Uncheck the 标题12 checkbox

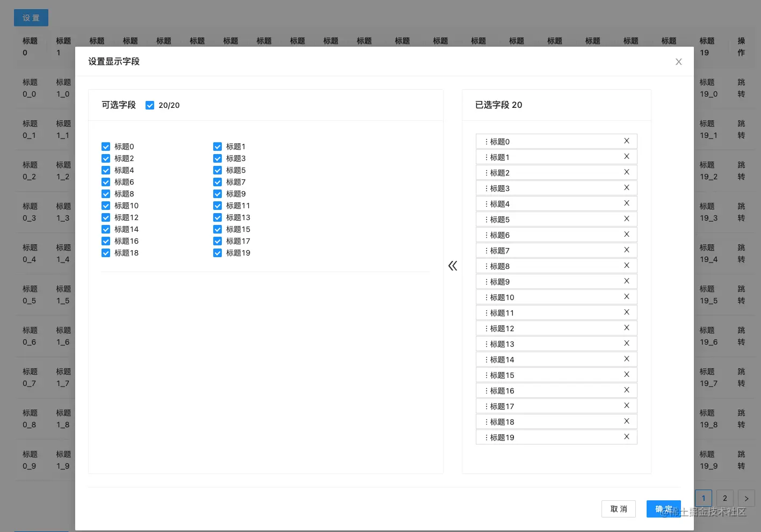[x=106, y=217]
